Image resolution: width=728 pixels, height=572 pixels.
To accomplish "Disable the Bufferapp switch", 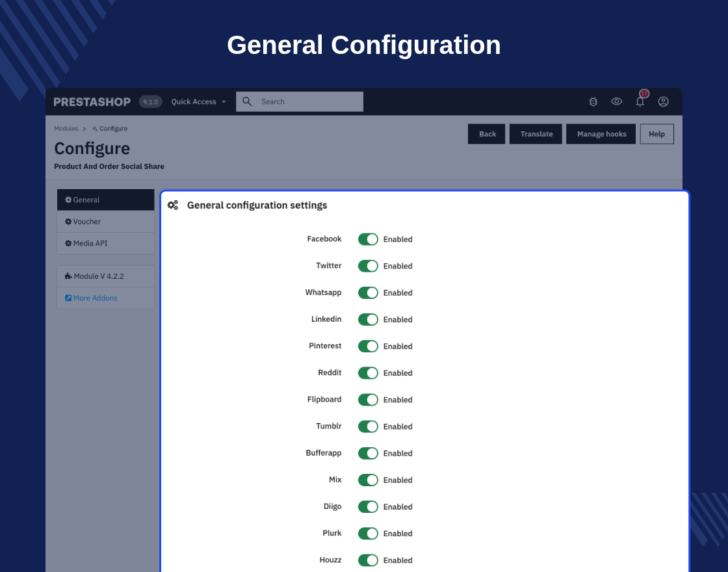I will pyautogui.click(x=368, y=453).
